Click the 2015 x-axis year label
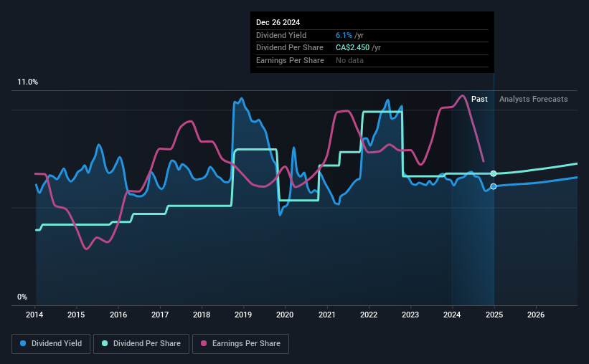This screenshot has height=364, width=589. coord(76,315)
